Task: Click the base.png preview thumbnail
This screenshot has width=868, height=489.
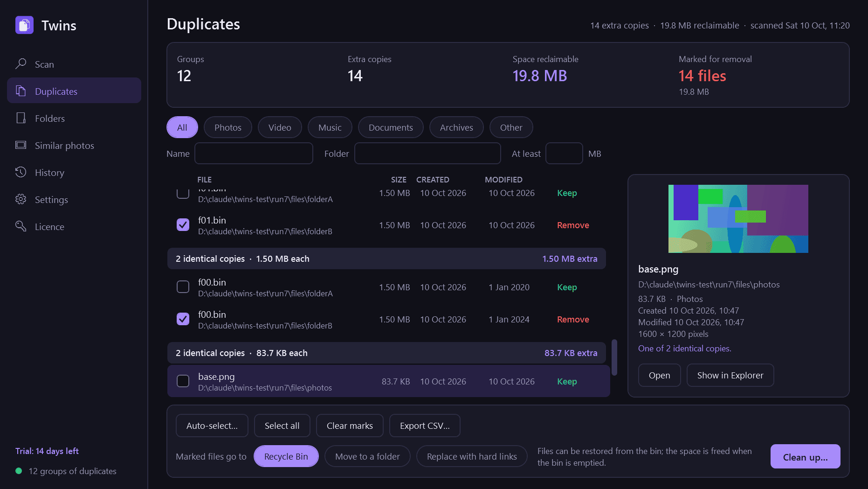Action: pos(738,219)
